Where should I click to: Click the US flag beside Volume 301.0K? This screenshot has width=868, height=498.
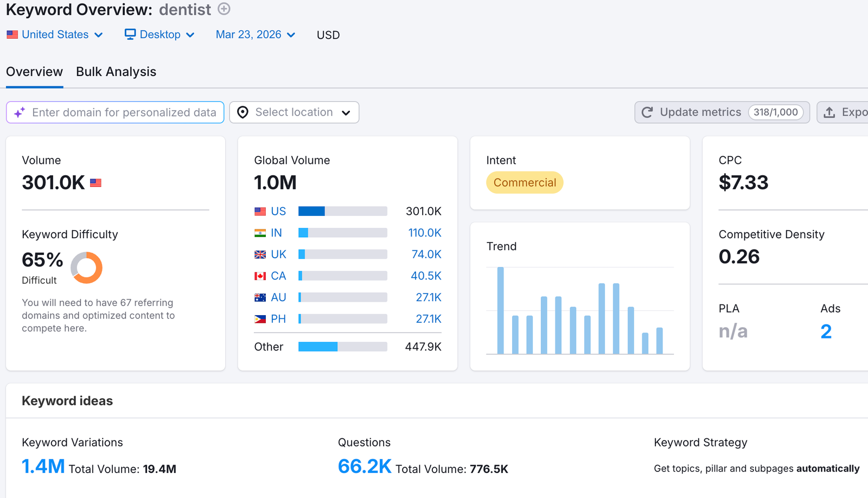[x=96, y=183]
